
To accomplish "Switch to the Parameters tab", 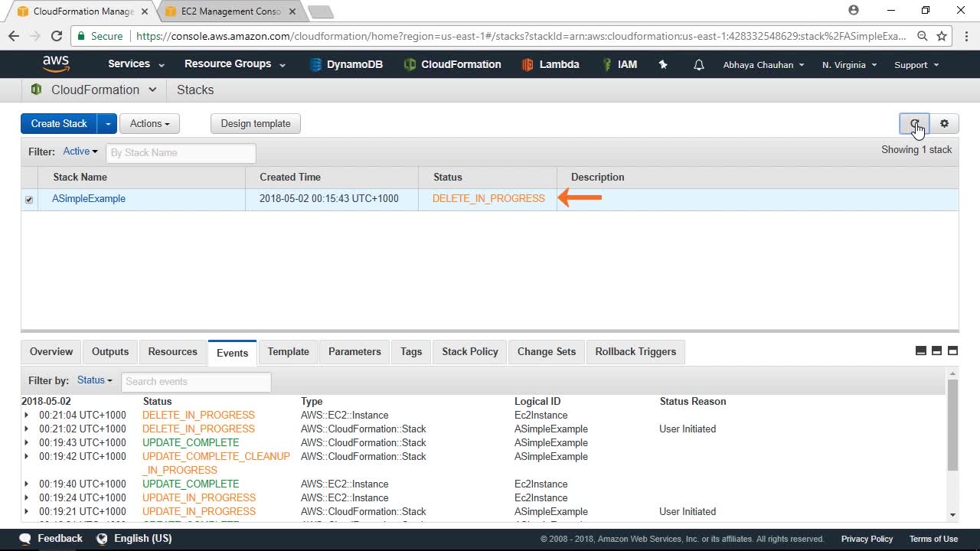I will [x=354, y=351].
